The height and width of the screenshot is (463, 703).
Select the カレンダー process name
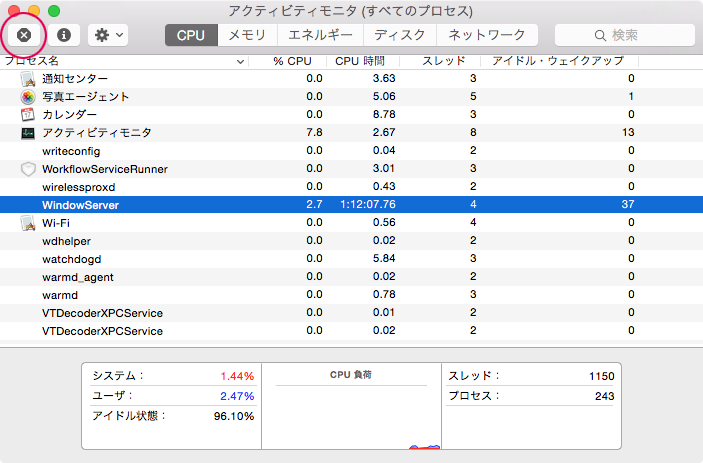tap(69, 115)
